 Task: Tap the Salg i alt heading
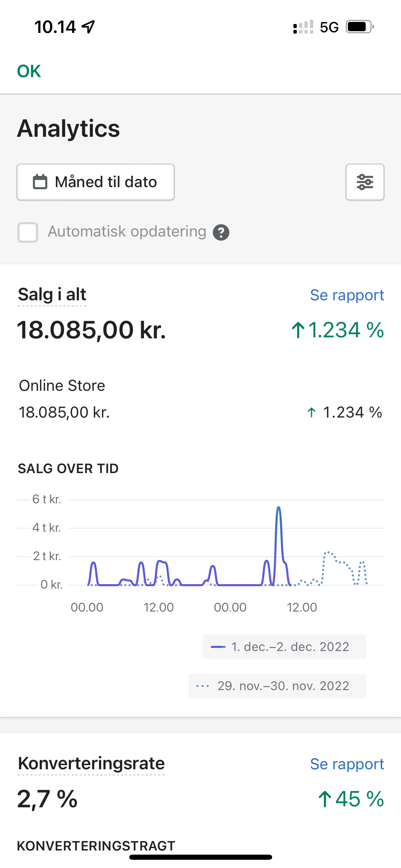click(x=52, y=295)
